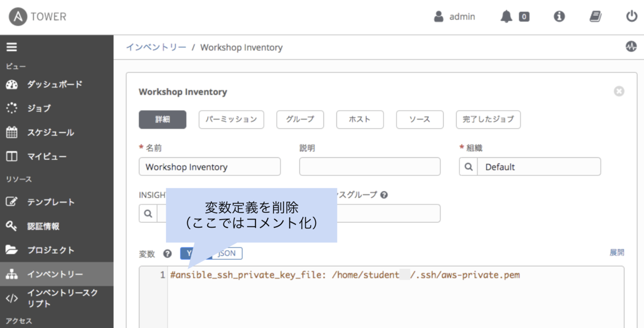
Task: Open the documentation book icon
Action: click(595, 17)
